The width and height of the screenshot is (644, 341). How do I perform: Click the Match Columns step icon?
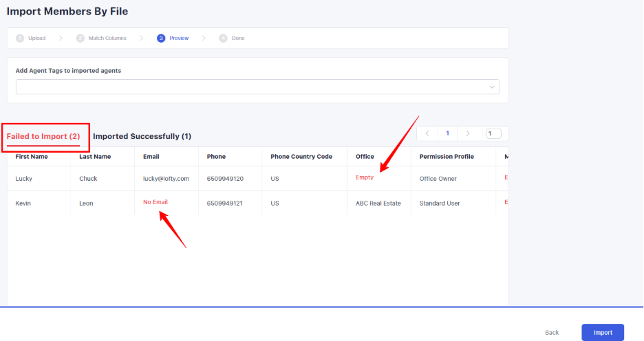click(x=80, y=38)
